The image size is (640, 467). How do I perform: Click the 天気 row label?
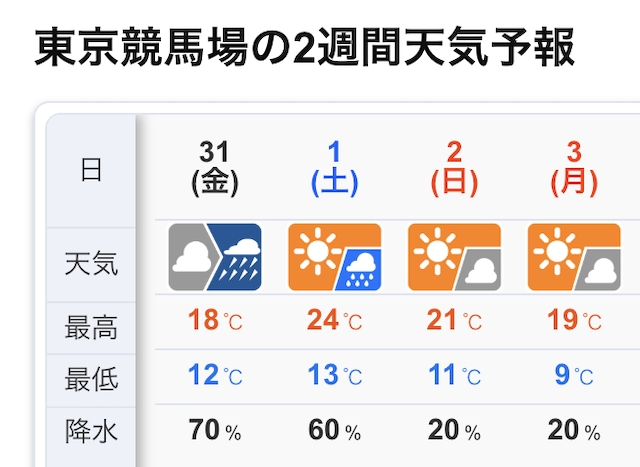coord(91,264)
